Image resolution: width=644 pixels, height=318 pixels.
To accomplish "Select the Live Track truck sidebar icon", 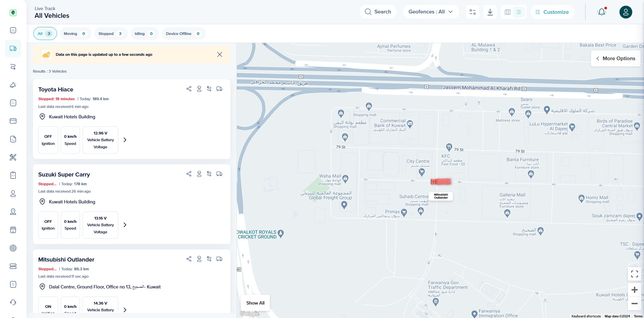I will pos(13,48).
